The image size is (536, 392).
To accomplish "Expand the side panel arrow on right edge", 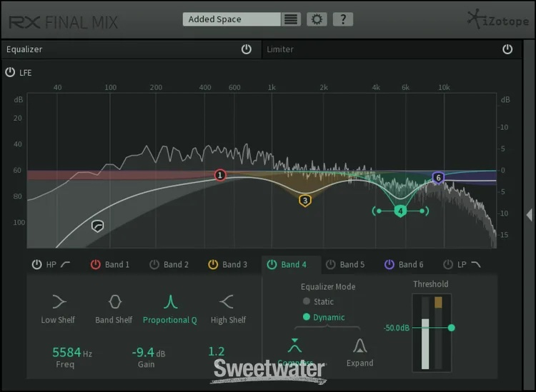I will [529, 215].
